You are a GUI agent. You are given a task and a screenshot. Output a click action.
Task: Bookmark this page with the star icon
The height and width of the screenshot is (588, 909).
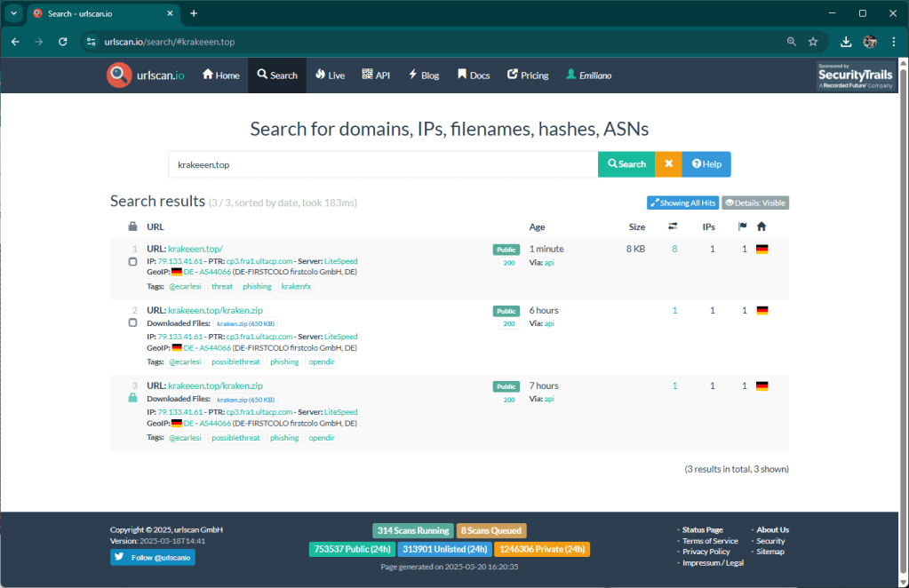coord(813,42)
